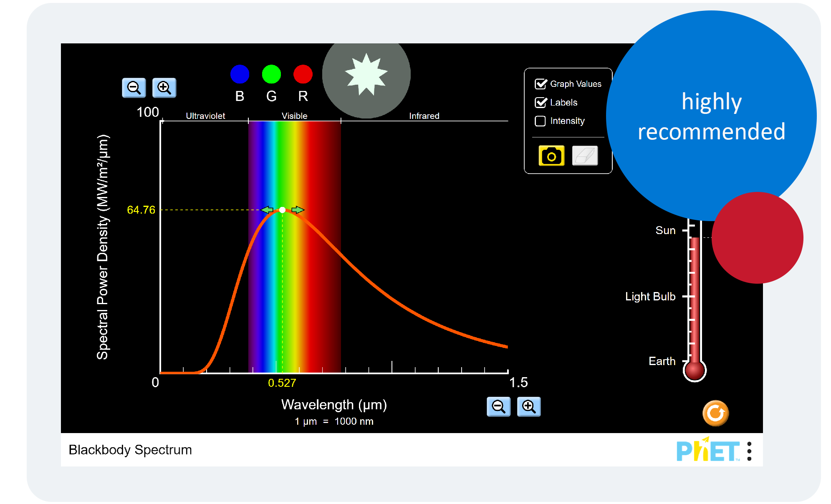Click the Ultraviolet region label

(205, 116)
